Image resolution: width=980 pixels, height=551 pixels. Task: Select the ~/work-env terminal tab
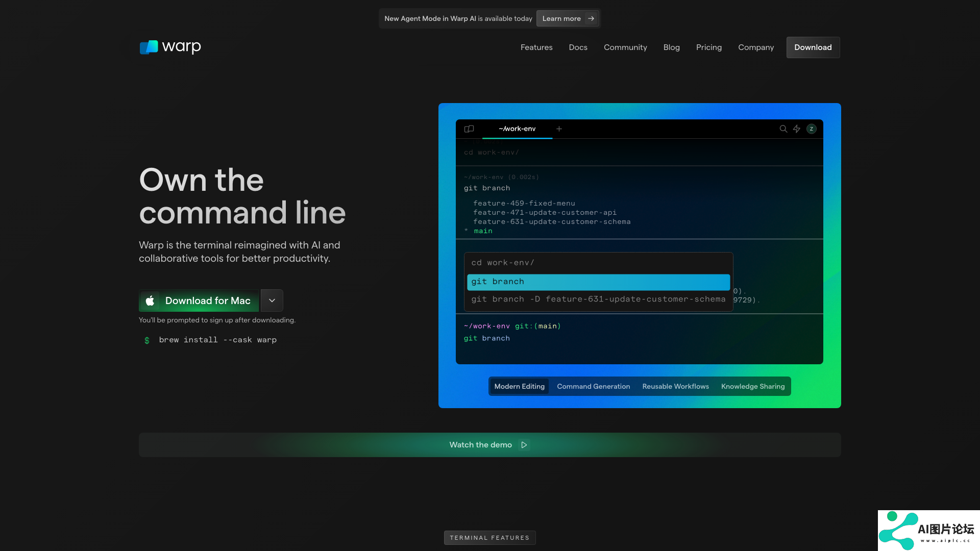[x=517, y=129]
